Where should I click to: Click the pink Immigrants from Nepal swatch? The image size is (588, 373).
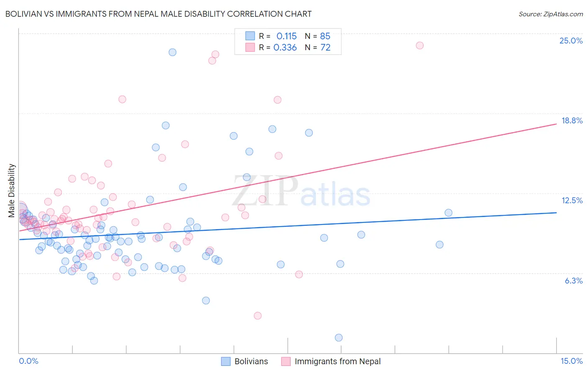point(286,361)
